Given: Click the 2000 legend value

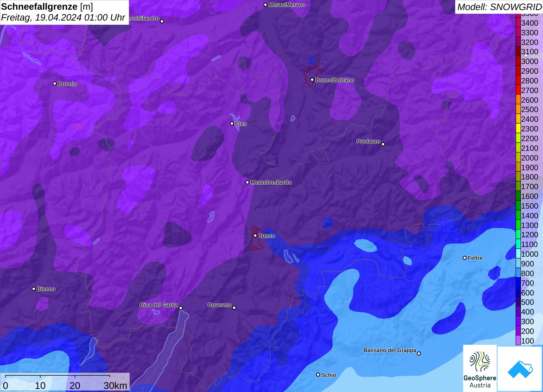Looking at the screenshot, I should click(x=529, y=158).
